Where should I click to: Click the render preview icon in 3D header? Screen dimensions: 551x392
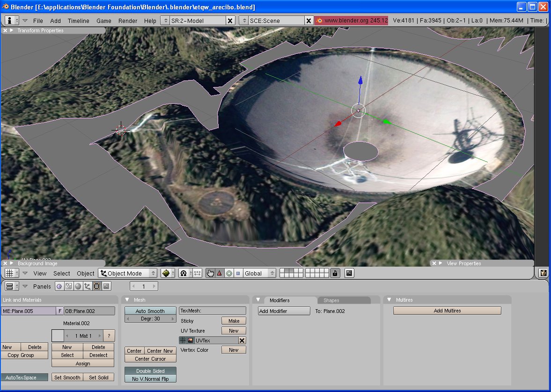(349, 273)
